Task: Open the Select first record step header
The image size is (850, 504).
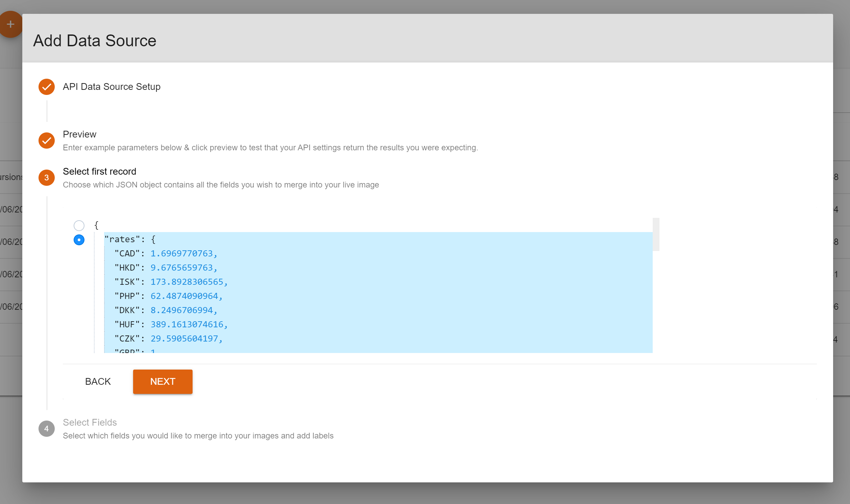Action: (x=100, y=172)
